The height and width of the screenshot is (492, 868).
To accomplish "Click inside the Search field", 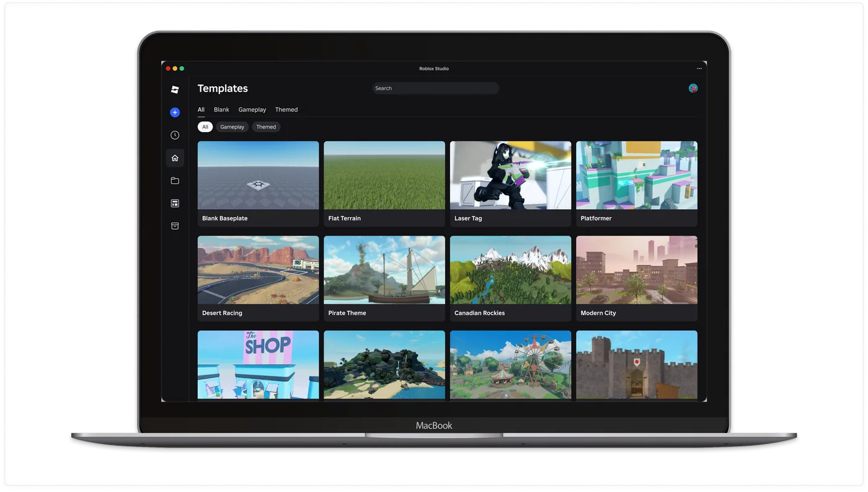I will pyautogui.click(x=435, y=88).
